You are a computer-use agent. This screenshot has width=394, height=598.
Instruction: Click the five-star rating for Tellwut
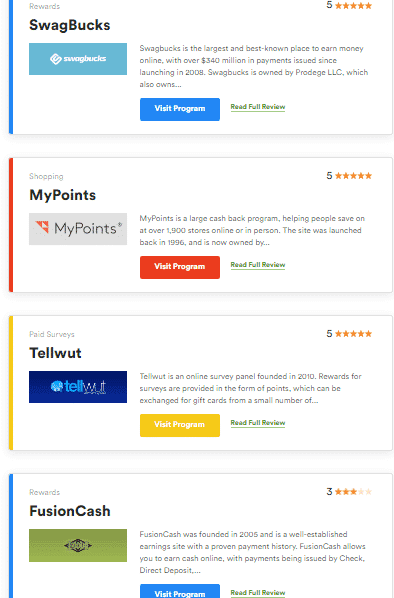pyautogui.click(x=349, y=334)
